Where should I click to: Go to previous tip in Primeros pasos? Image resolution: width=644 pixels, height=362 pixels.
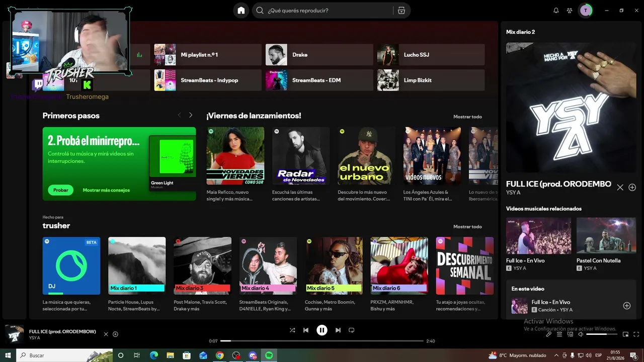pos(179,115)
